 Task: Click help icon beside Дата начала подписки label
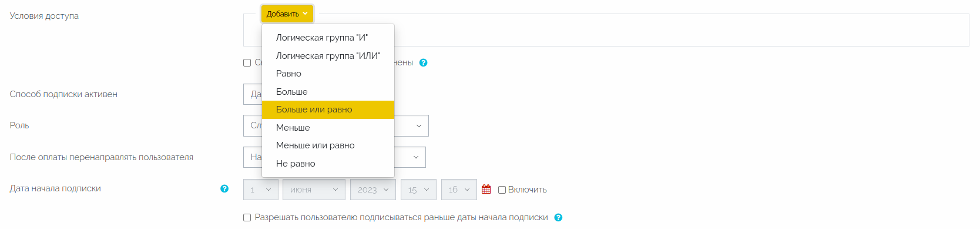pos(224,188)
